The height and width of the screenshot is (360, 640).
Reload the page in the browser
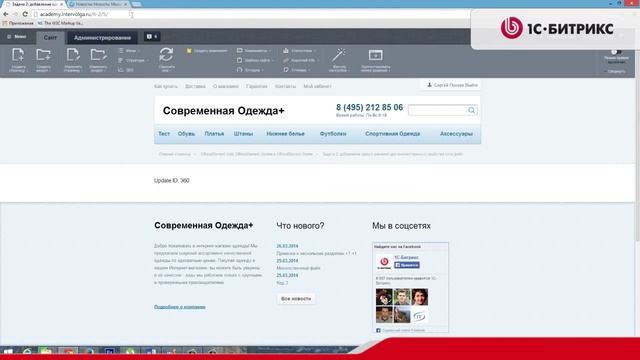[x=25, y=14]
